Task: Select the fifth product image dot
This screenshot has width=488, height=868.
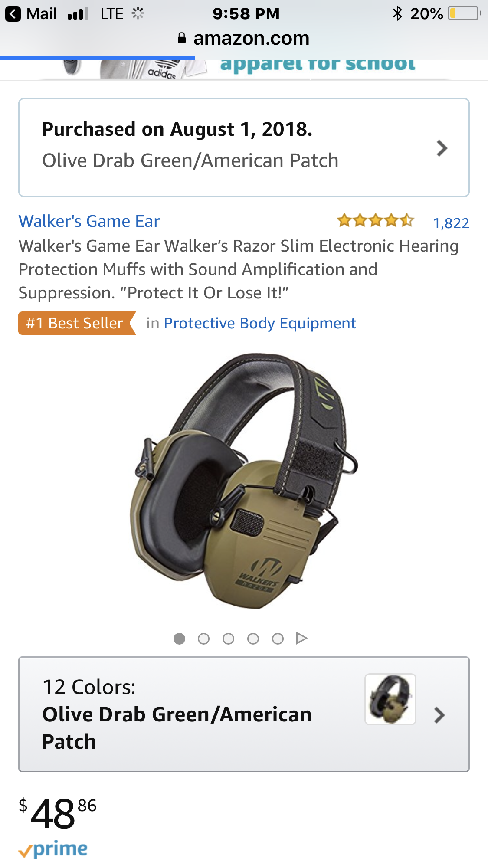Action: coord(278,639)
